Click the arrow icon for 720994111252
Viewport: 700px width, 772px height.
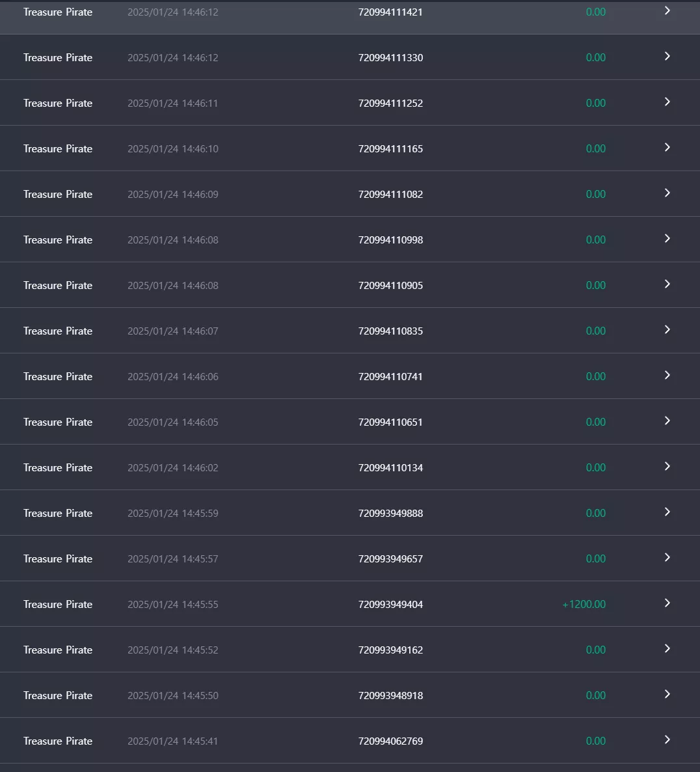[667, 102]
